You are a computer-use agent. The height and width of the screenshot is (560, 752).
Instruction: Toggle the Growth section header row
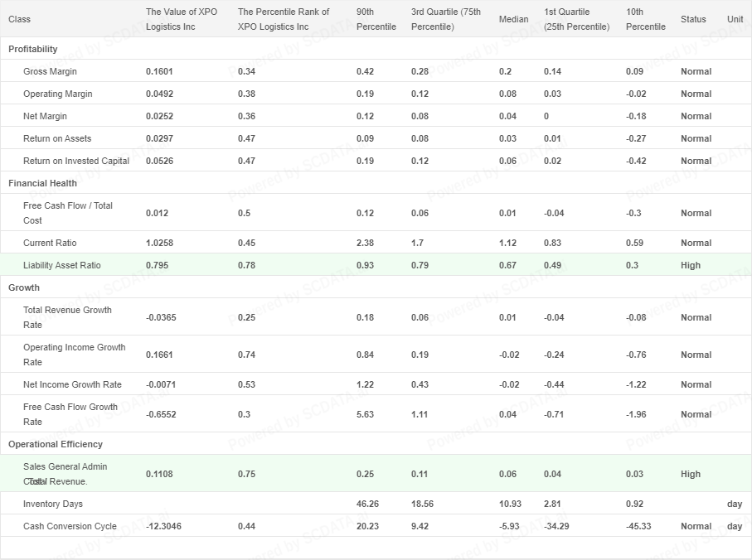point(24,287)
